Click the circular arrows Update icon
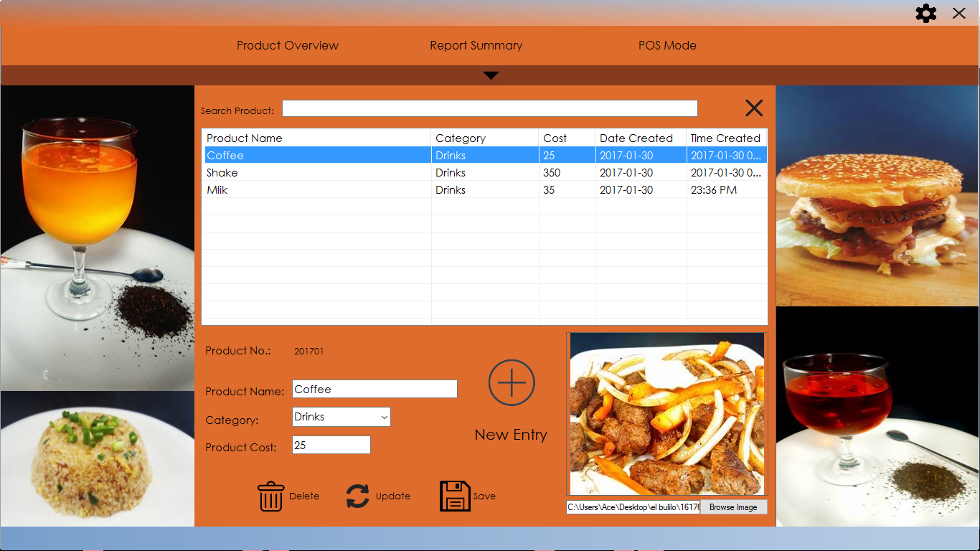The width and height of the screenshot is (980, 551). [x=357, y=496]
